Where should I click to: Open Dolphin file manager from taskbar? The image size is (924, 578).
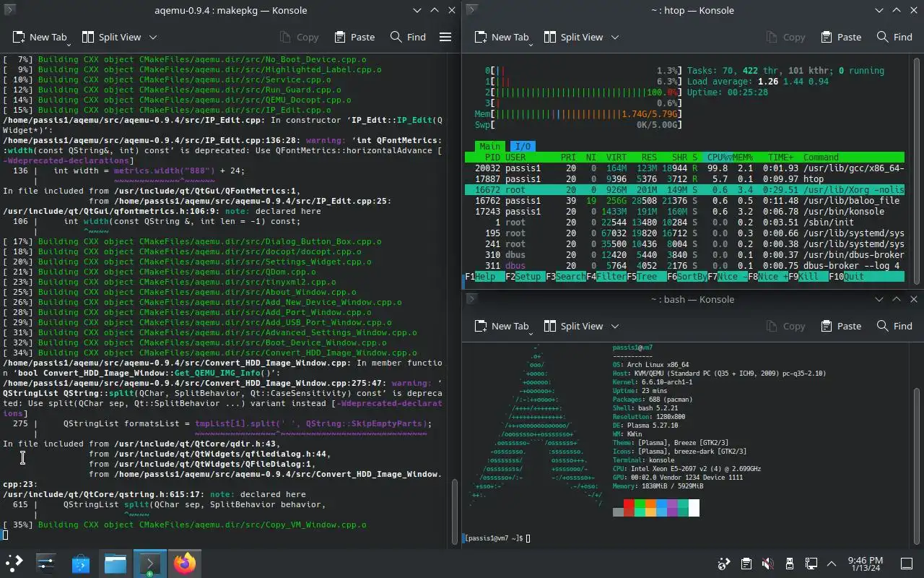115,563
